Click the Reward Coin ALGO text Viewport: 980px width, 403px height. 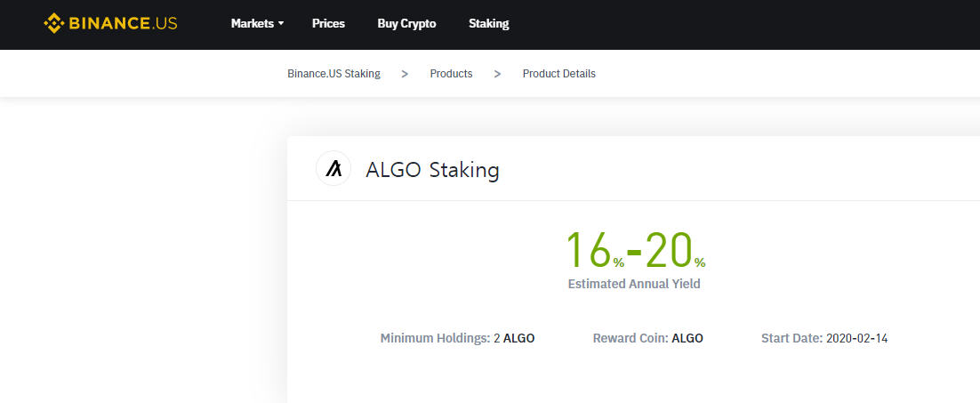[647, 339]
